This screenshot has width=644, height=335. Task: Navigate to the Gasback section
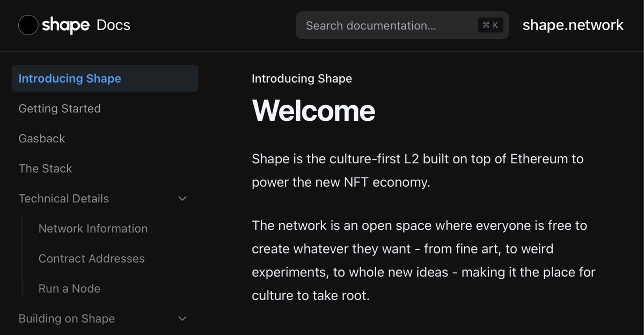pos(41,139)
